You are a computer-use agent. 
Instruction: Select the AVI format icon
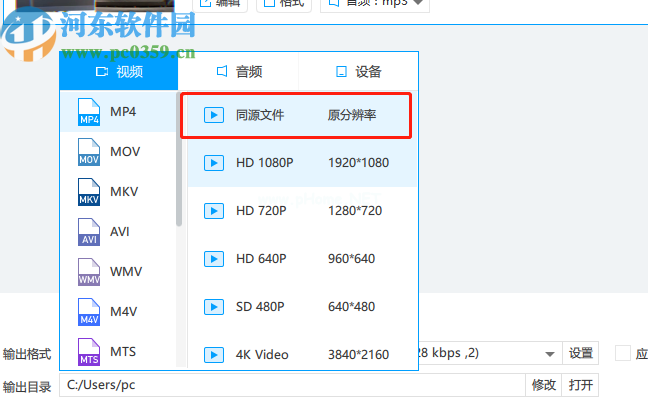tap(90, 232)
